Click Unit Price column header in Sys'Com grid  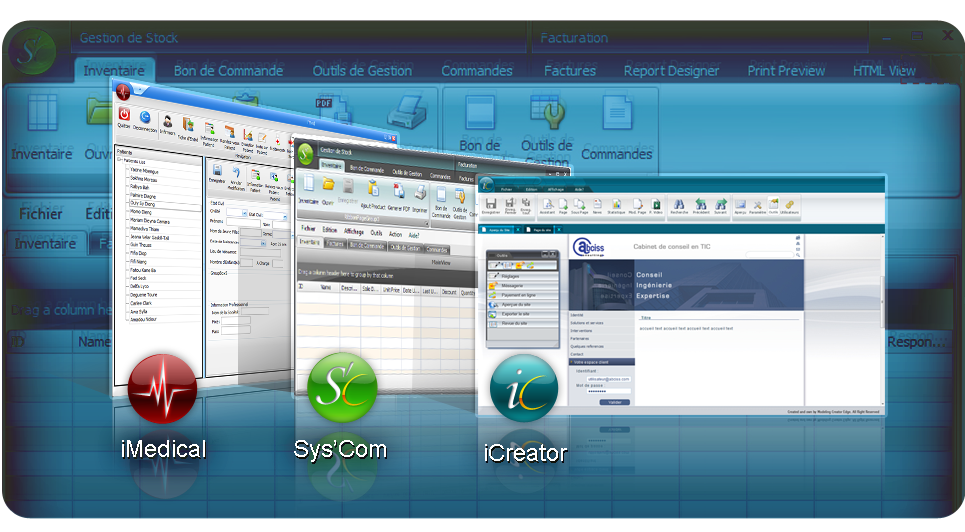[391, 289]
